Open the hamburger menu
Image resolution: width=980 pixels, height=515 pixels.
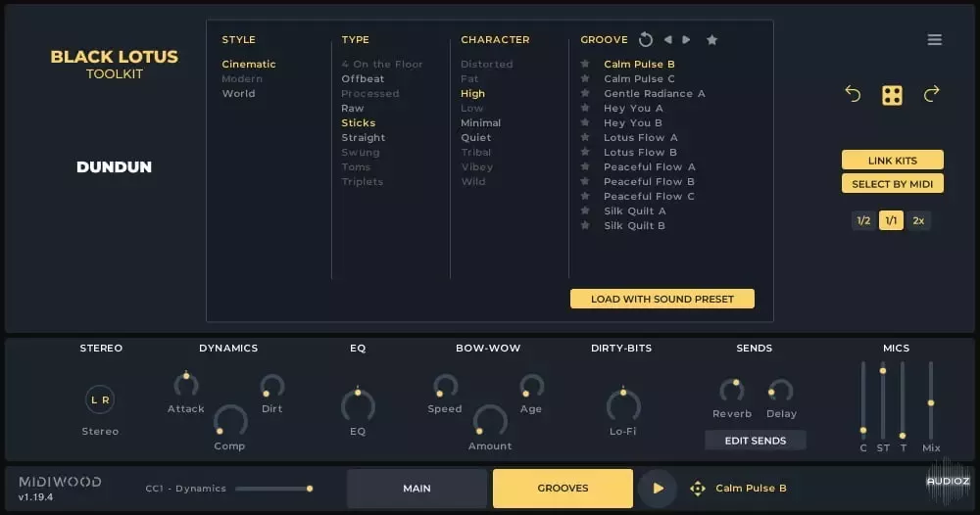[x=934, y=40]
